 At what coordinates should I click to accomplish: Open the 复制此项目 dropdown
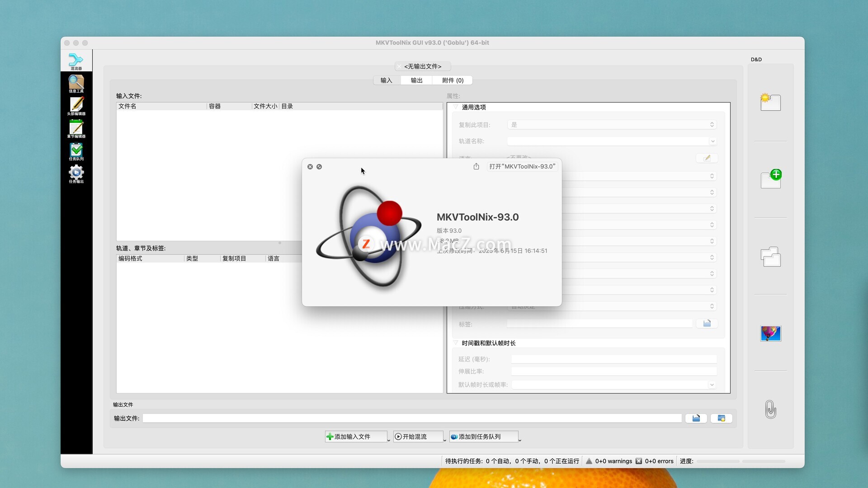tap(612, 125)
